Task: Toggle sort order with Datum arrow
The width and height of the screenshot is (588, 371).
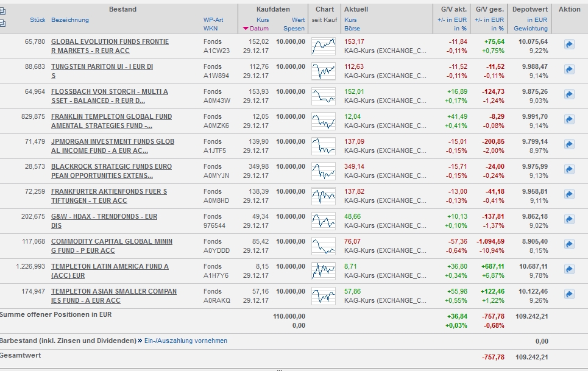Action: [246, 29]
